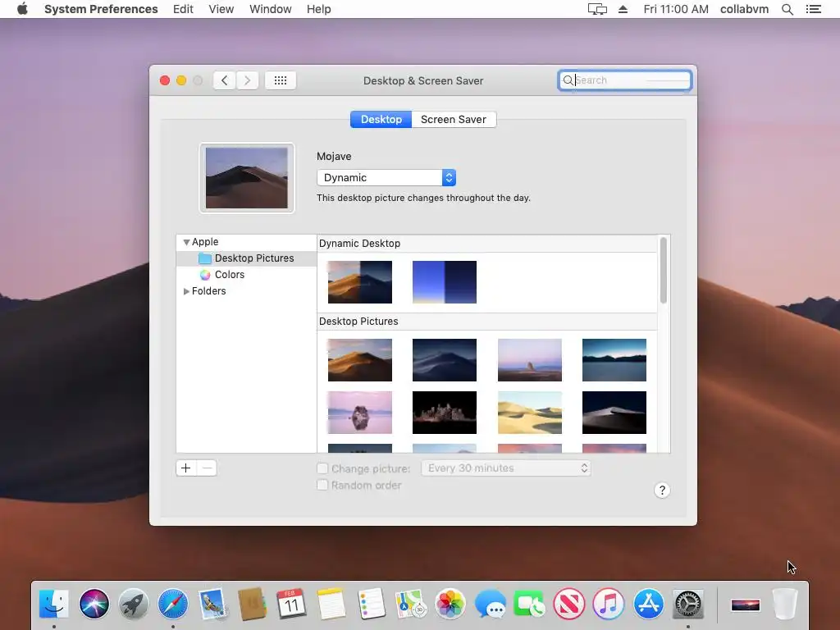Expand the Folders disclosure triangle
Viewport: 840px width, 630px height.
point(186,291)
